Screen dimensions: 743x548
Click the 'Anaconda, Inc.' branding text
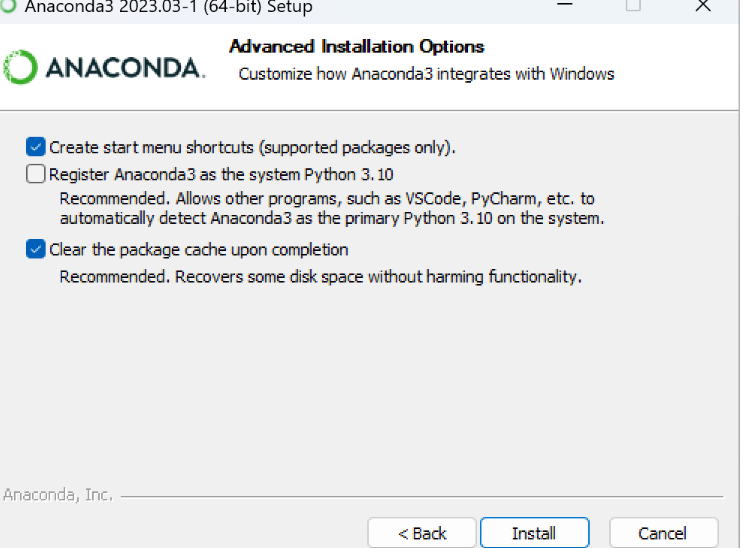point(58,495)
